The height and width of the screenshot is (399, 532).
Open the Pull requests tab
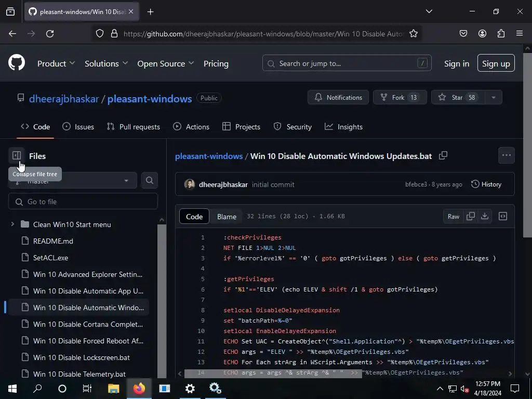(134, 127)
